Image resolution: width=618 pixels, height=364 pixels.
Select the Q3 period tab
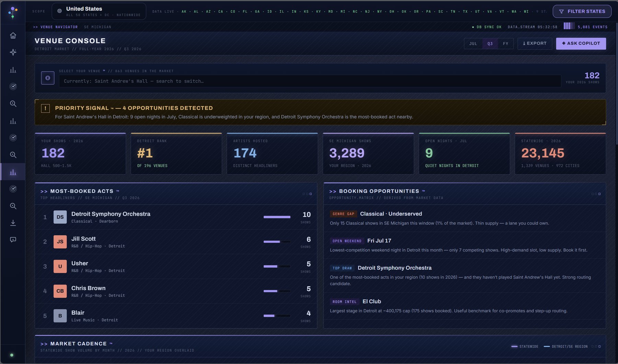(x=490, y=44)
